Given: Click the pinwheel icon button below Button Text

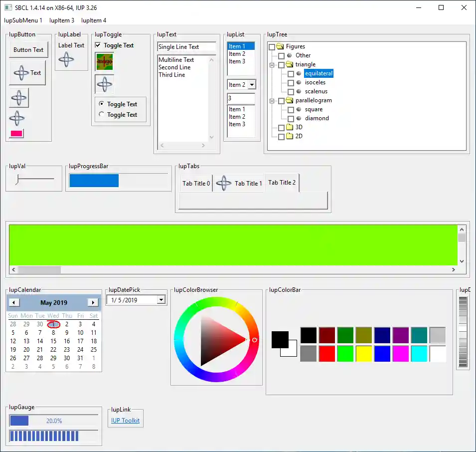Looking at the screenshot, I should (27, 73).
